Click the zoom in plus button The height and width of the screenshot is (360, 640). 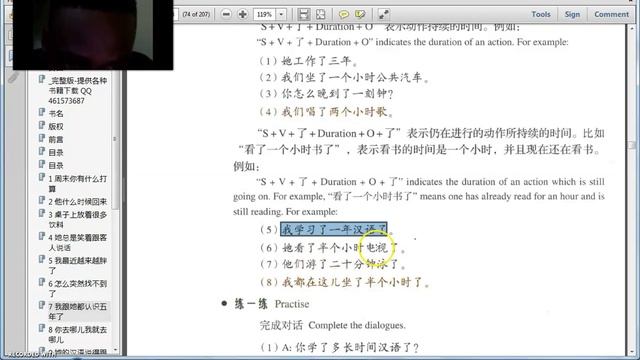pyautogui.click(x=242, y=14)
